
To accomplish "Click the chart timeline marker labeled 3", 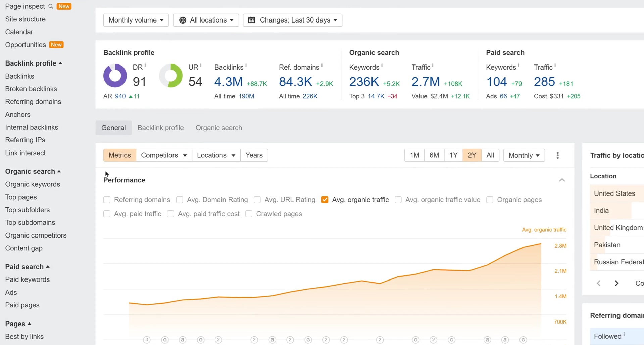I will click(147, 340).
